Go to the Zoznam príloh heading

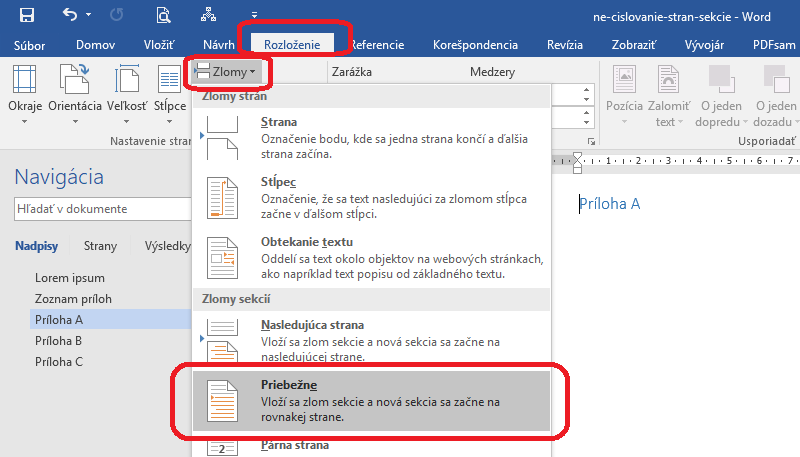(73, 299)
